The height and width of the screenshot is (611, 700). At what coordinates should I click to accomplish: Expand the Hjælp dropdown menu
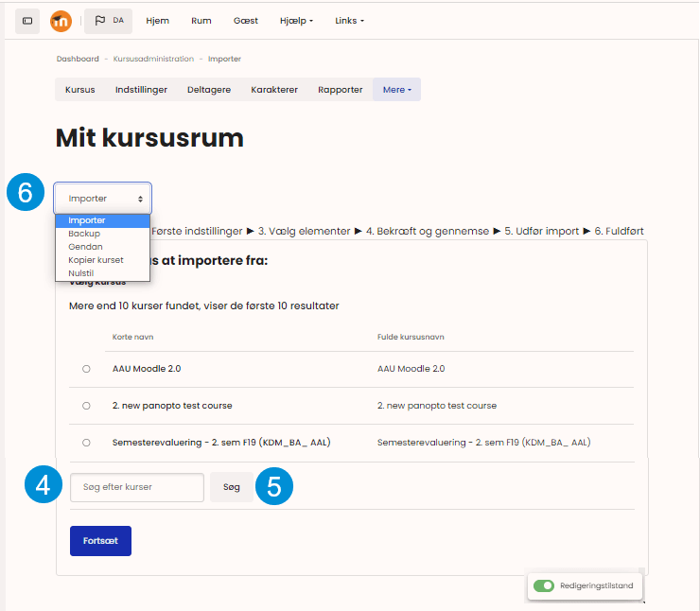[297, 21]
